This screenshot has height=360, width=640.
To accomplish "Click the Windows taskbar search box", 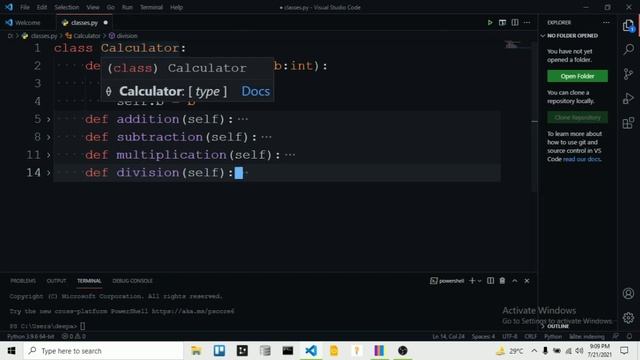I will tap(103, 351).
